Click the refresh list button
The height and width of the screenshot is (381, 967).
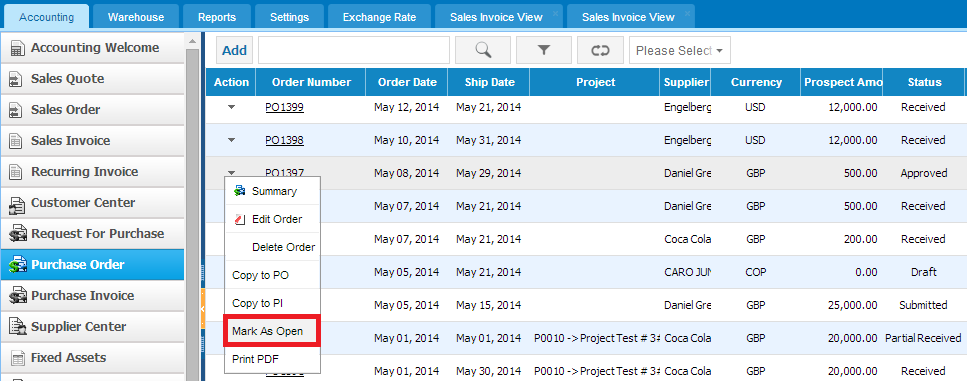point(600,50)
